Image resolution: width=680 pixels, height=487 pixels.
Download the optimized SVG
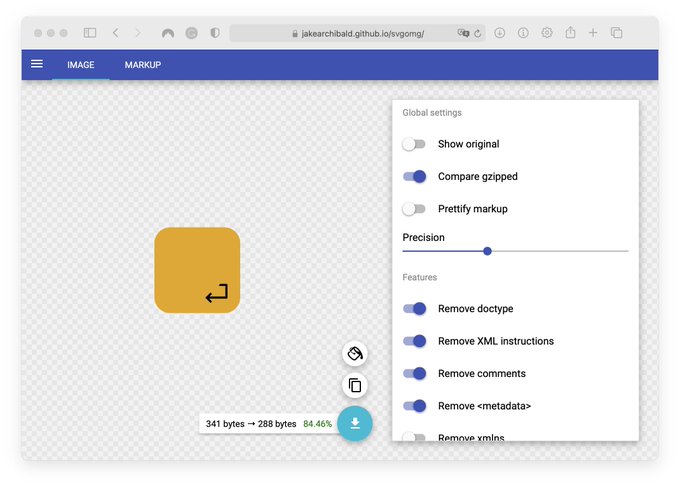(x=355, y=423)
